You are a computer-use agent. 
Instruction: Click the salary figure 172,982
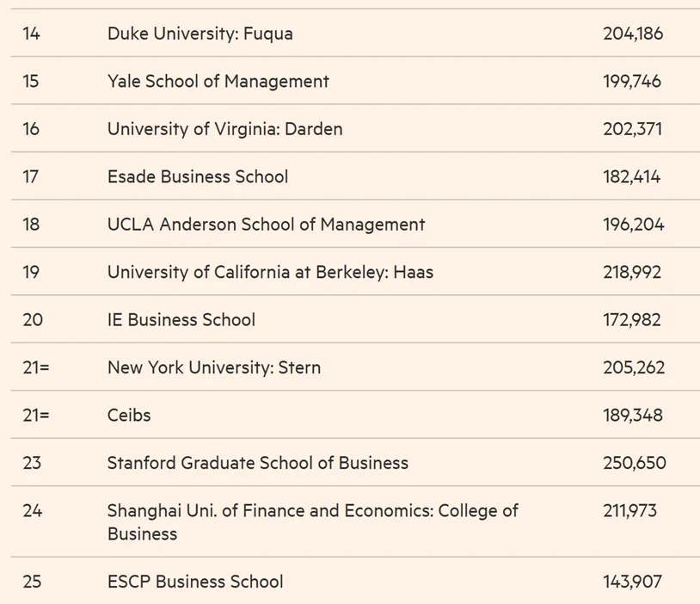pyautogui.click(x=632, y=320)
